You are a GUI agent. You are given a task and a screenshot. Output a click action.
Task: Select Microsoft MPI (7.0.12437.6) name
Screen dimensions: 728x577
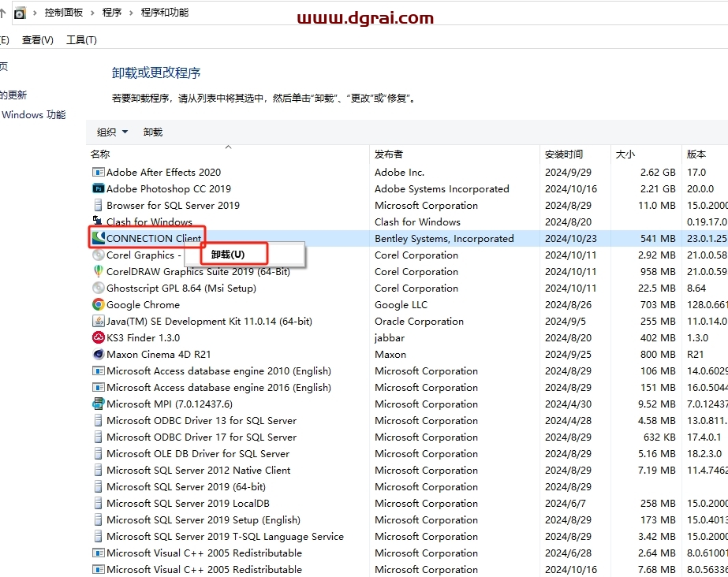click(x=170, y=404)
